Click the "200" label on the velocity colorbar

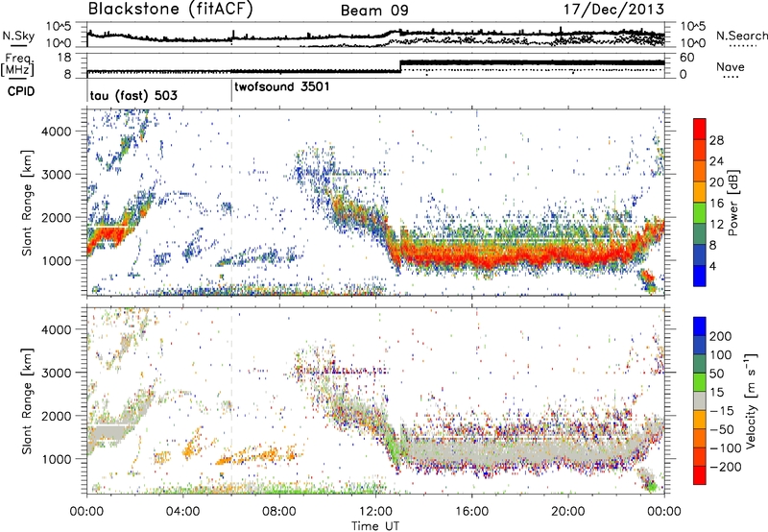[721, 336]
